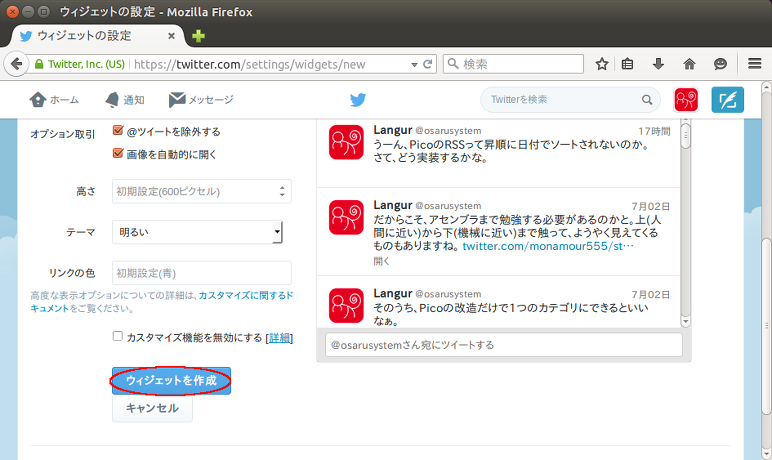This screenshot has height=460, width=772.
Task: Go to Firefox home page icon
Action: 689,64
